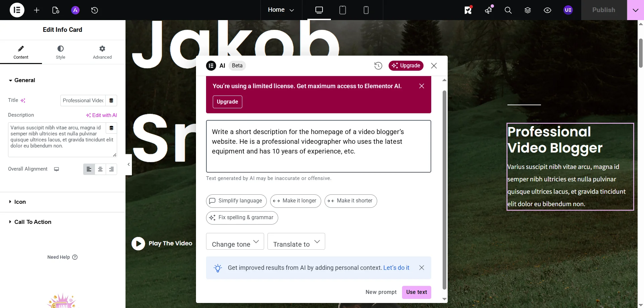
Task: Switch to the Advanced tab
Action: point(102,52)
